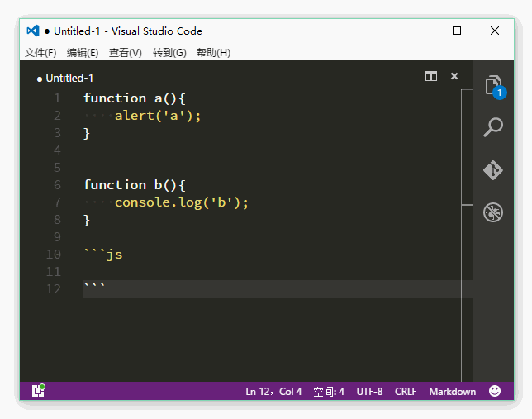Click the code console.log('b');

[182, 202]
